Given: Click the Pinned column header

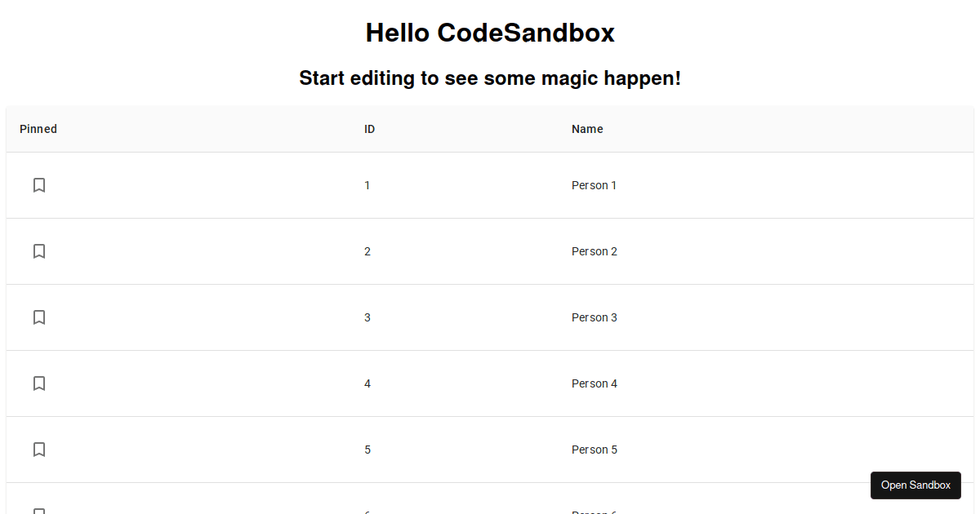Looking at the screenshot, I should coord(38,129).
